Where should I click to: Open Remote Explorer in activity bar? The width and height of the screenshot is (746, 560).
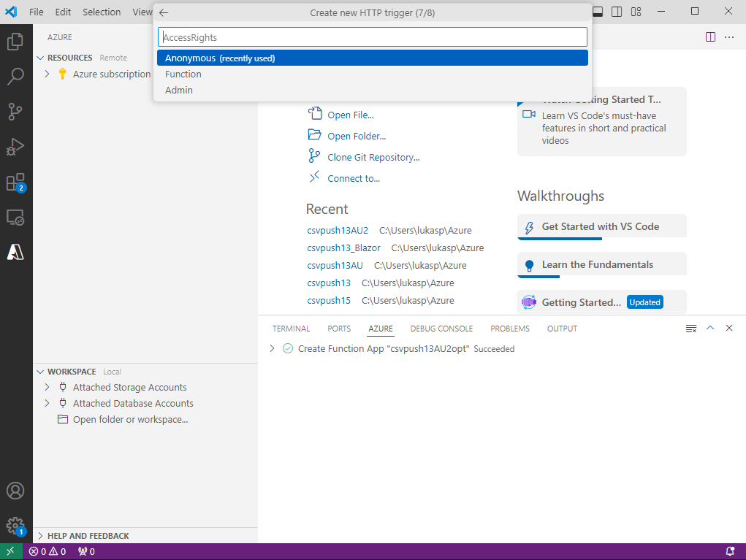[15, 217]
